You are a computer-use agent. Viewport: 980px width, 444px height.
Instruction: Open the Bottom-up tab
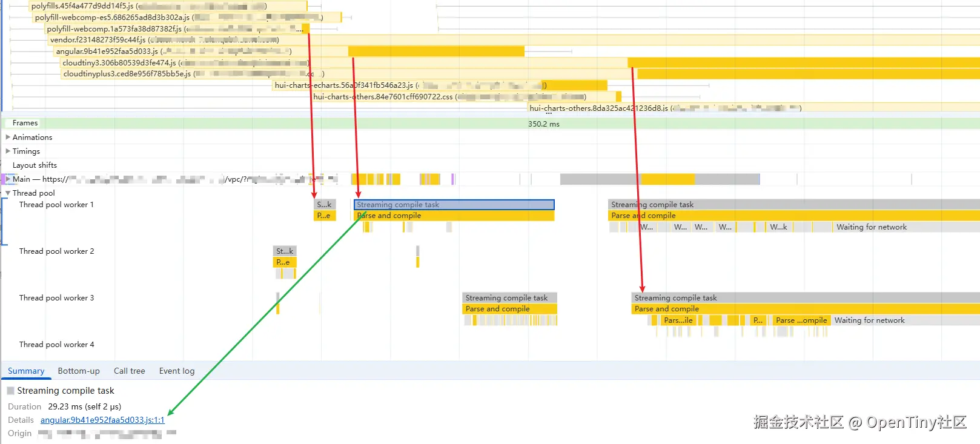pyautogui.click(x=79, y=371)
